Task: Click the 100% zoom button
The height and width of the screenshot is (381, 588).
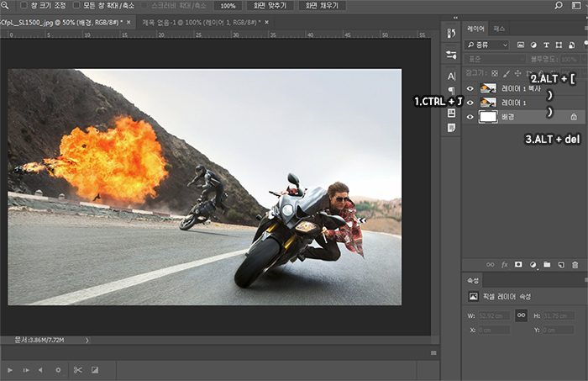Action: click(228, 6)
